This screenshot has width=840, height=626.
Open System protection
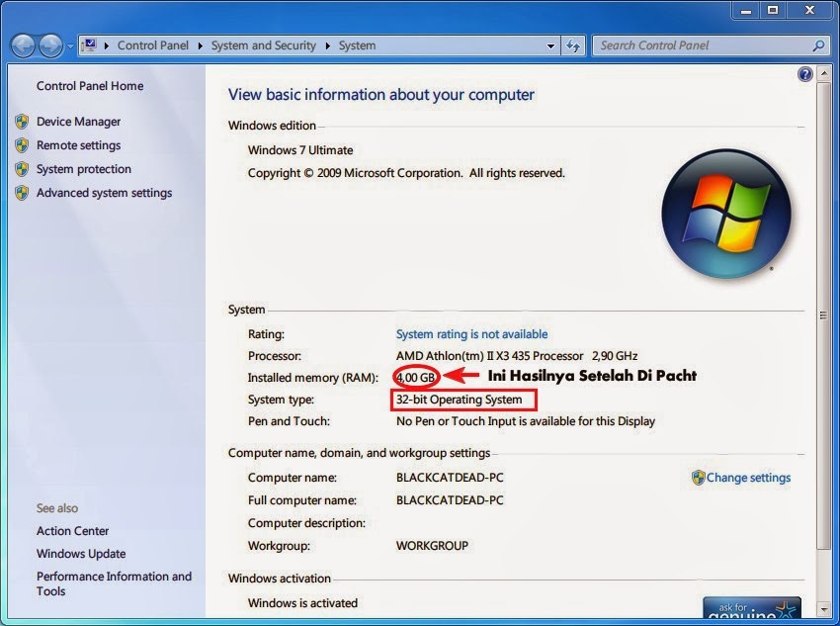[84, 169]
